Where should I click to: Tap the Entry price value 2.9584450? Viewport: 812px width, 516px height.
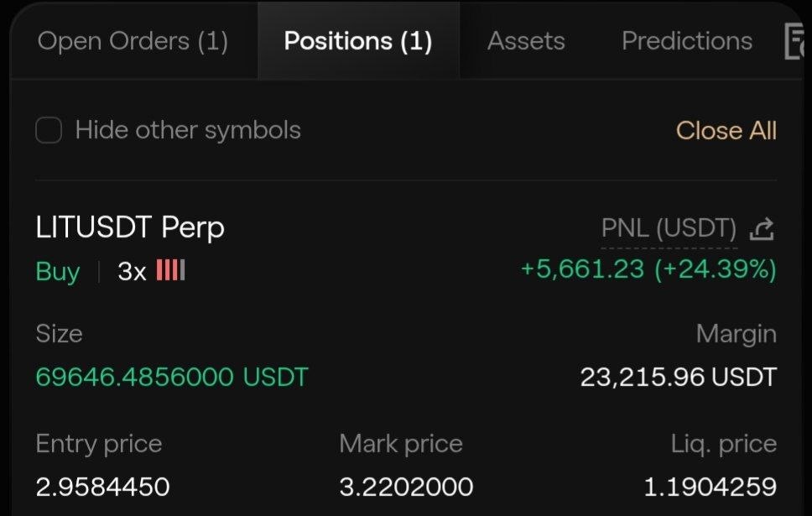[102, 487]
